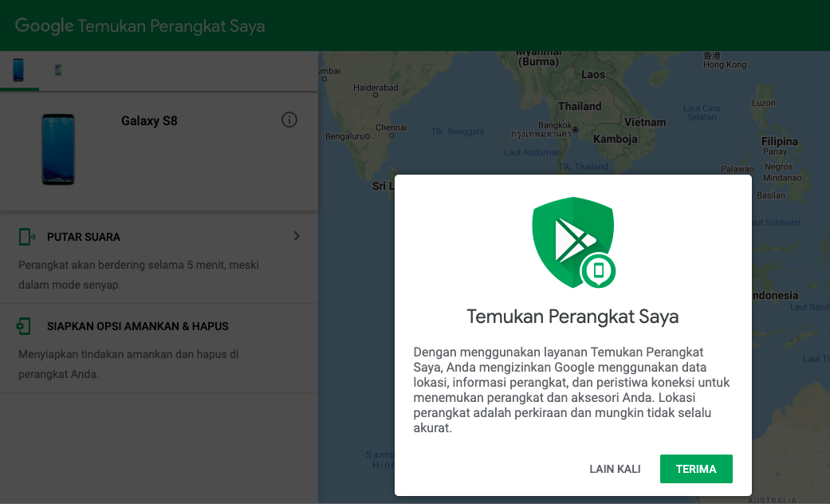Click the Filipina label on the map
Viewport: 830px width, 504px height.
[779, 141]
